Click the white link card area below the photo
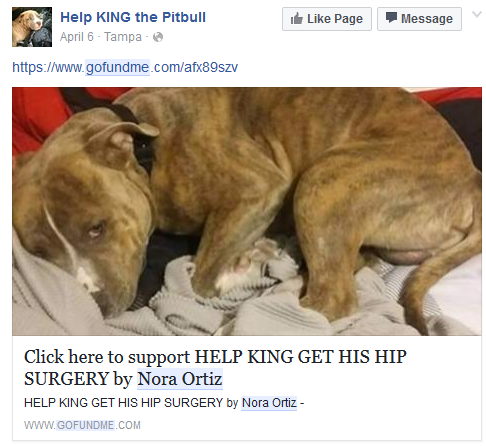Screen dimensions: 486x446 247,388
